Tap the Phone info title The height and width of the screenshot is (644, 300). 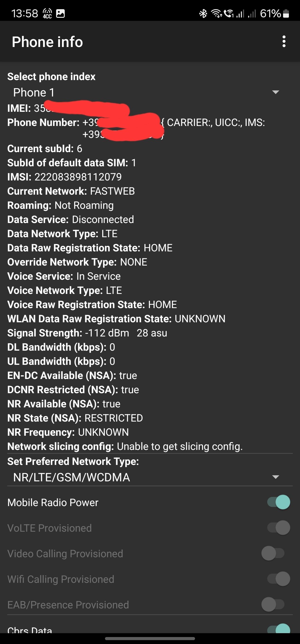coord(47,42)
